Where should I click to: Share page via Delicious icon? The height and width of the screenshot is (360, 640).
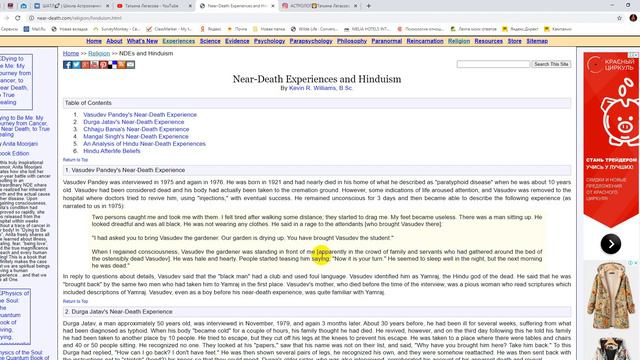pyautogui.click(x=112, y=65)
